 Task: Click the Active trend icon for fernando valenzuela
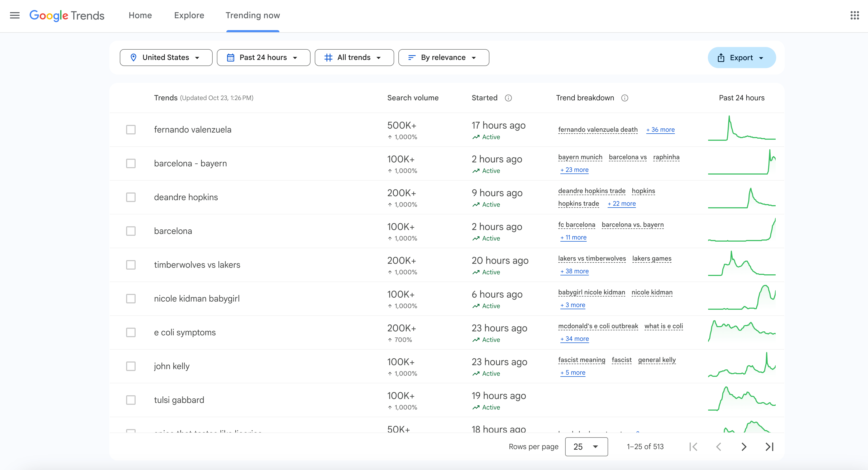[476, 137]
